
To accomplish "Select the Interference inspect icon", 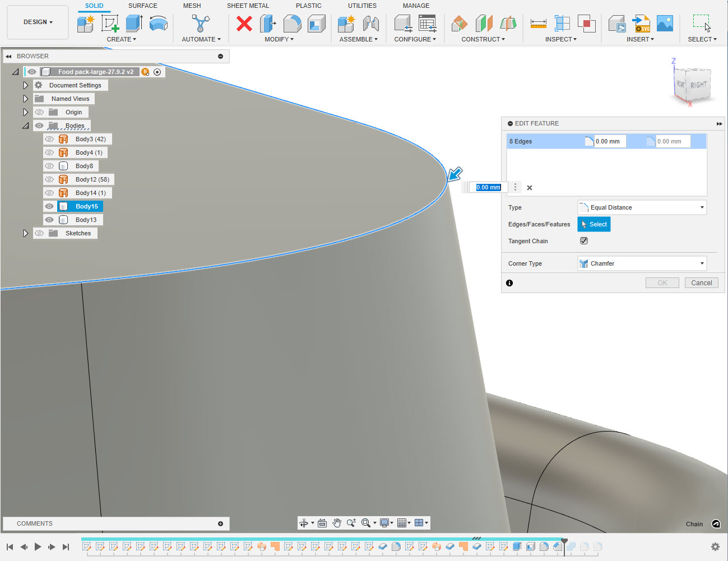I will pyautogui.click(x=586, y=24).
